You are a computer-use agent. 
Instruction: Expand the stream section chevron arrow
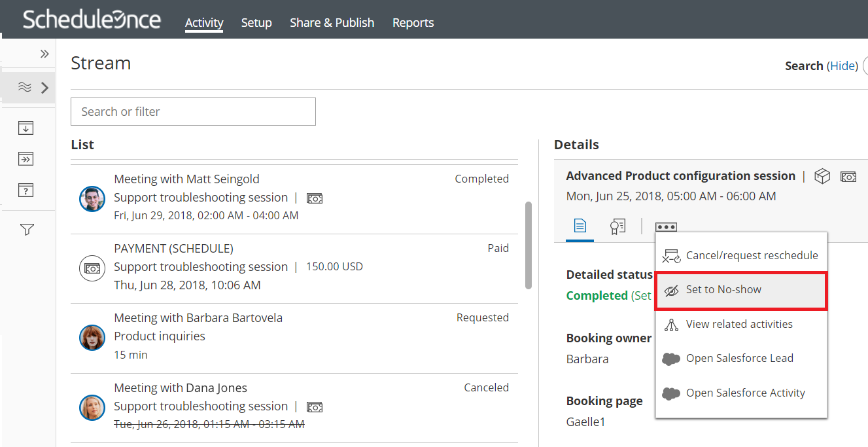point(44,87)
